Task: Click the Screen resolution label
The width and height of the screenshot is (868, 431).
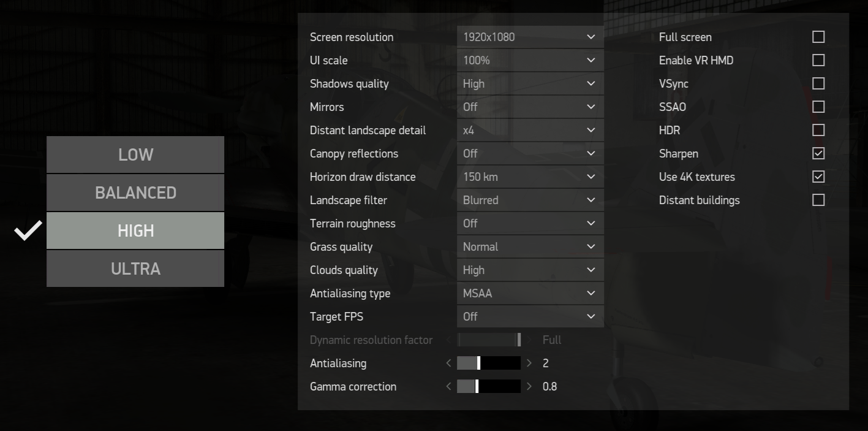Action: coord(352,37)
